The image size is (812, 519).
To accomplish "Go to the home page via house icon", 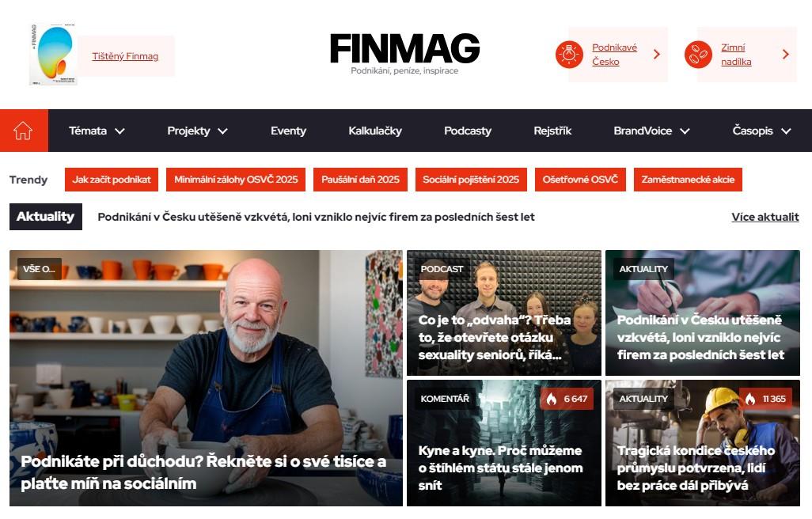I will click(23, 131).
